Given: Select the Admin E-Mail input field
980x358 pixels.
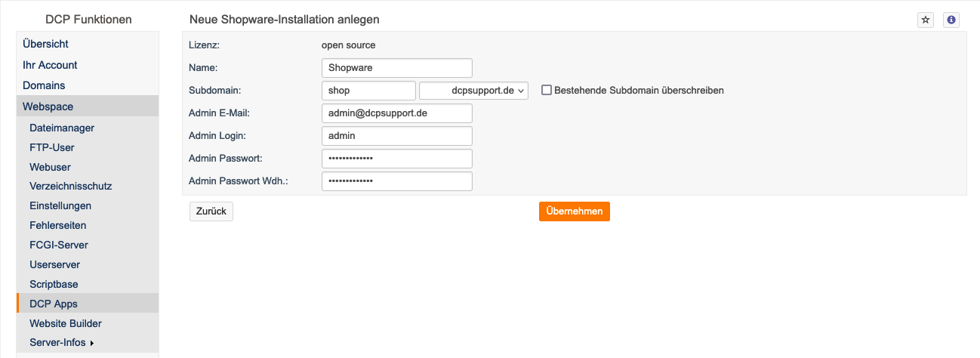Looking at the screenshot, I should click(x=397, y=113).
